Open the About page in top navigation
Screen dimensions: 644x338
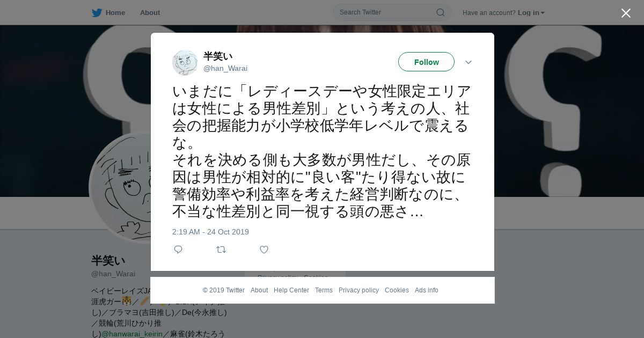coord(150,12)
